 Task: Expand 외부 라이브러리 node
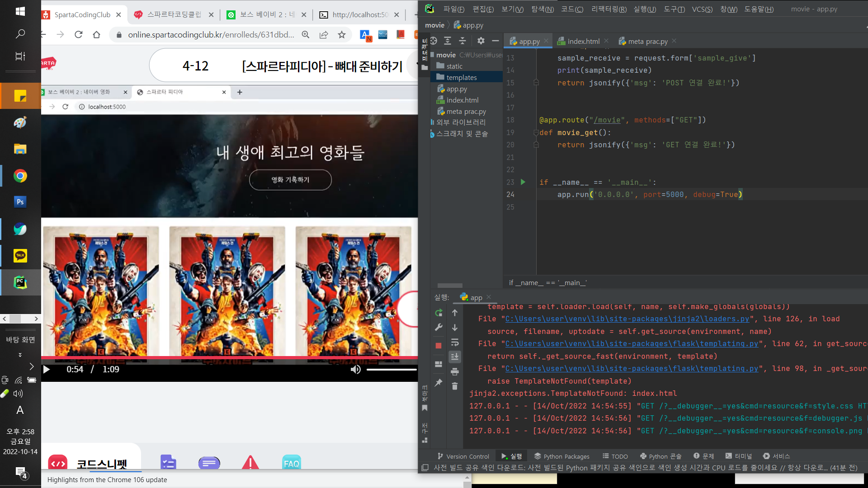[x=461, y=122]
